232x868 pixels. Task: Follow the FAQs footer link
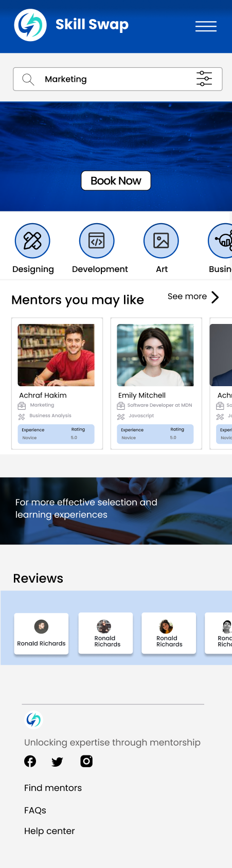pyautogui.click(x=35, y=810)
